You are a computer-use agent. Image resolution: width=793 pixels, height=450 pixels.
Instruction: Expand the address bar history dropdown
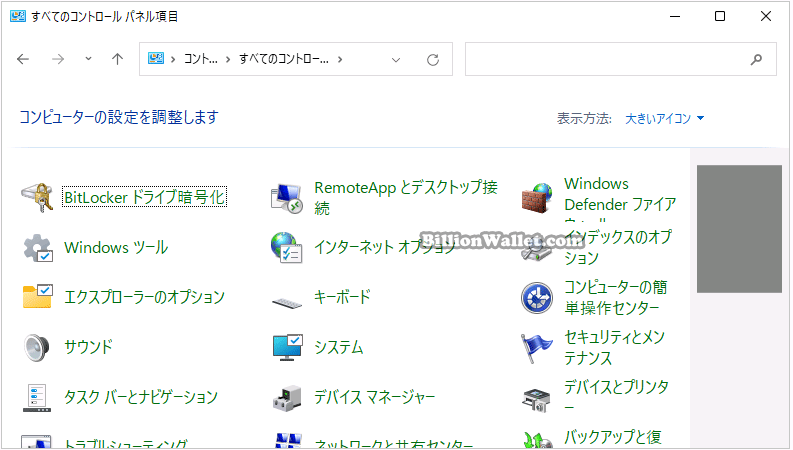pos(396,60)
